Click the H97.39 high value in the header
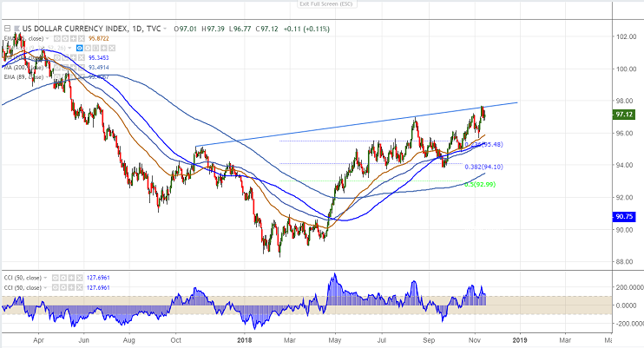Image resolution: width=644 pixels, height=348 pixels. click(213, 29)
